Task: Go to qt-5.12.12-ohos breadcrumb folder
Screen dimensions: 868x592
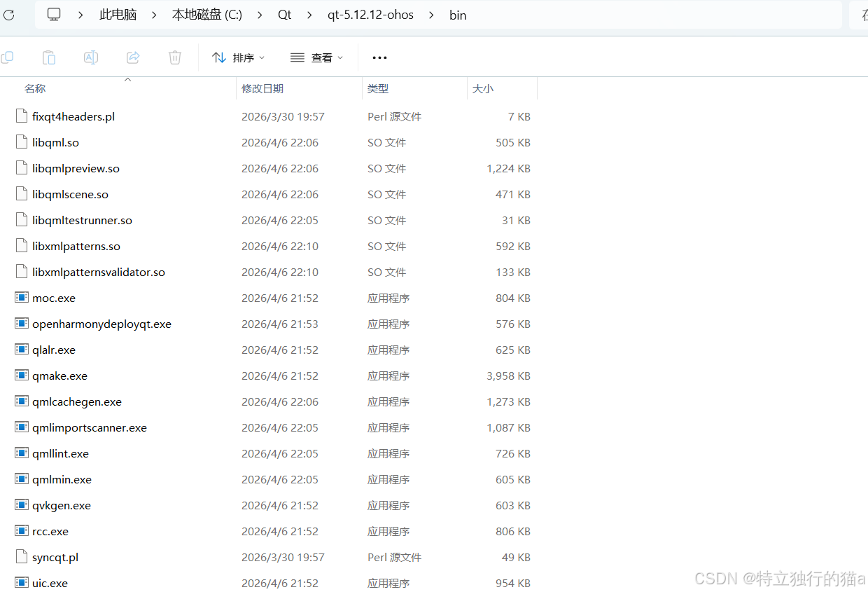Action: (x=370, y=15)
